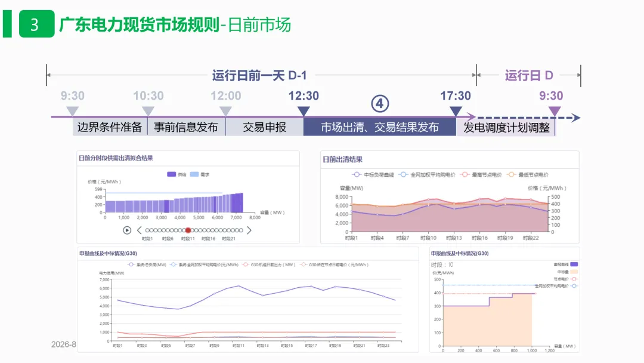This screenshot has width=644, height=363.
Task: Select the 交易申报 stage block
Action: click(265, 127)
